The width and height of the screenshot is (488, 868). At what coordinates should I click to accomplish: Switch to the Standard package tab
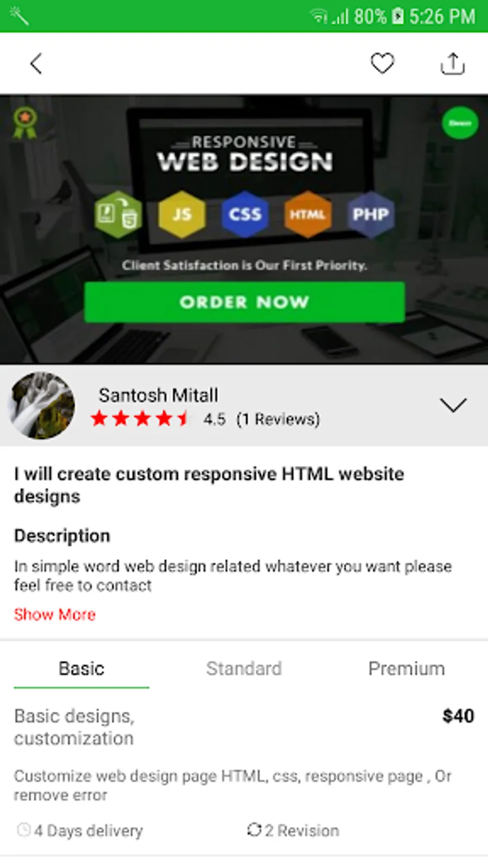[244, 668]
